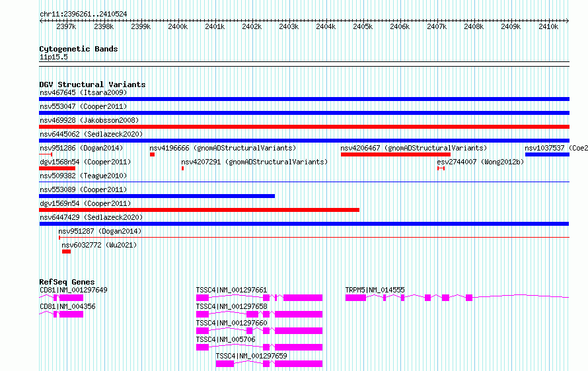Select the CD81|NM_001297649 gene glyph
588x371 pixels.
(61, 298)
